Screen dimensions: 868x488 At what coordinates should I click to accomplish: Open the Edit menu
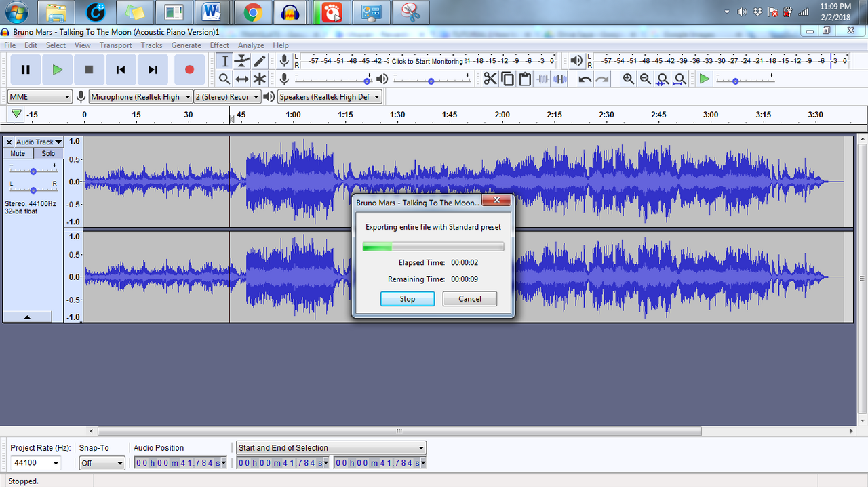click(31, 45)
